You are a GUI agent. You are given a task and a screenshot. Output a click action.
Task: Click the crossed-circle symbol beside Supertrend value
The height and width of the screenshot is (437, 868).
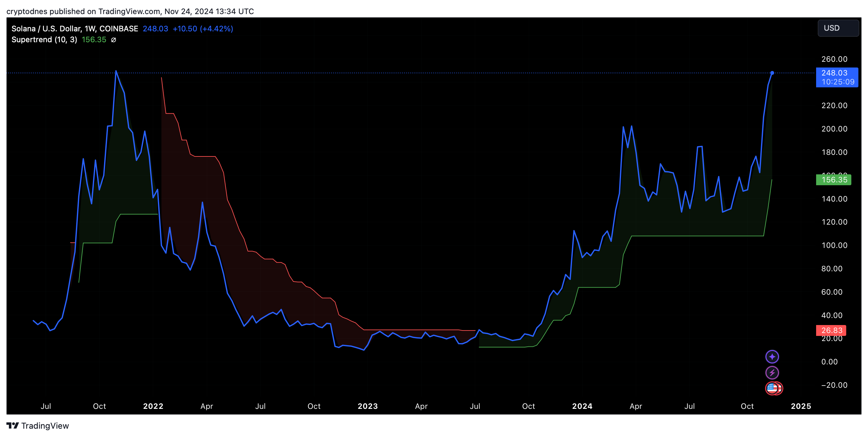pos(114,40)
